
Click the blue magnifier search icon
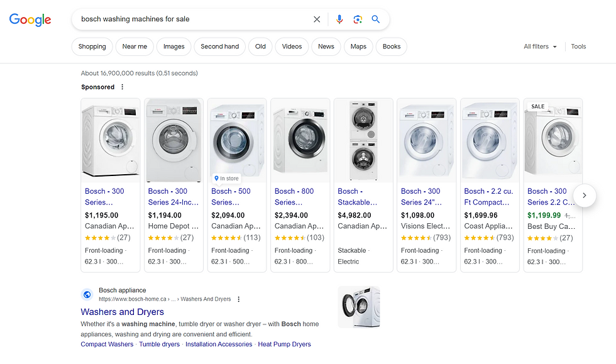pyautogui.click(x=376, y=19)
